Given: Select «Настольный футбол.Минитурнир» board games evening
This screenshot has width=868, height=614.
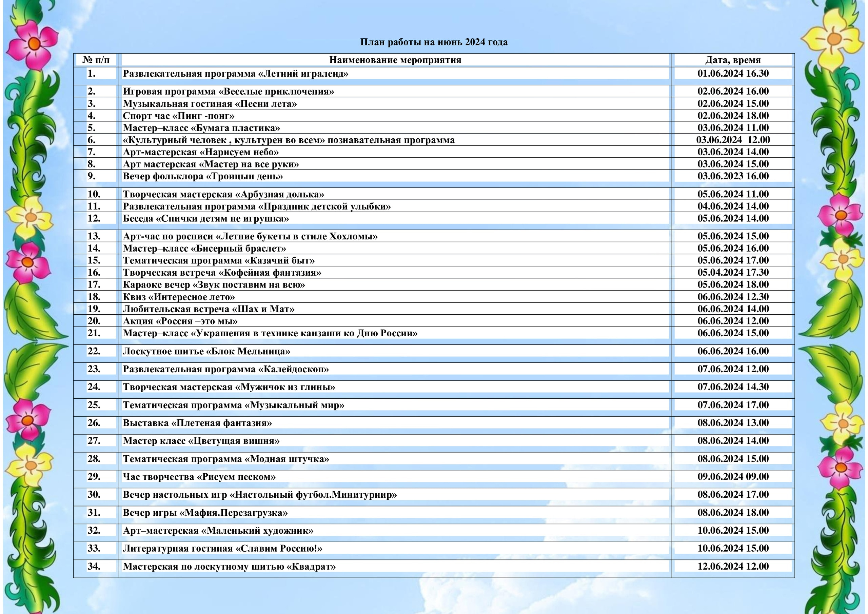Looking at the screenshot, I should (260, 495).
